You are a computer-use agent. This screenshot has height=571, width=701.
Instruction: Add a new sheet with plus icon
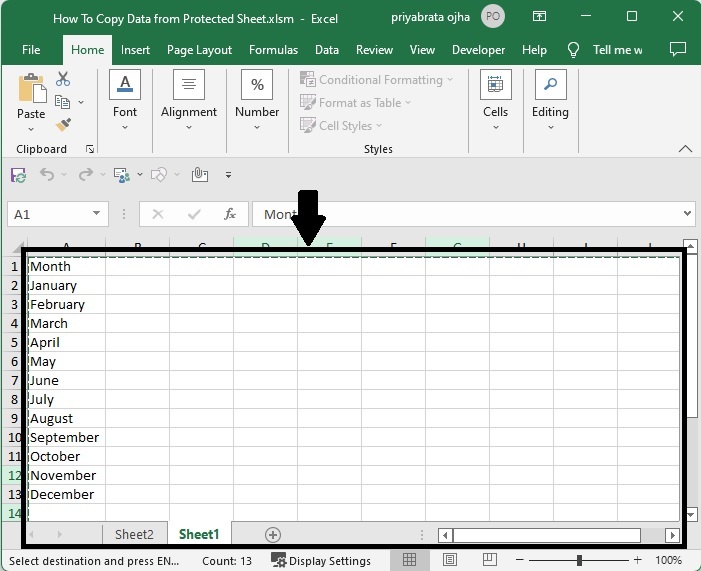[272, 535]
